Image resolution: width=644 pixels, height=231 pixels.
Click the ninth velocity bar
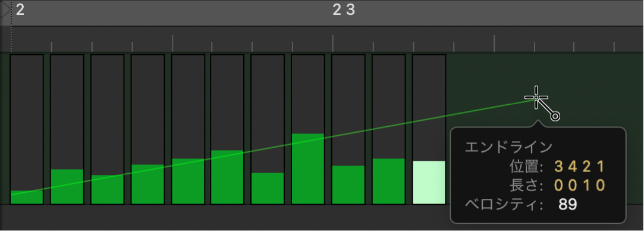point(348,185)
